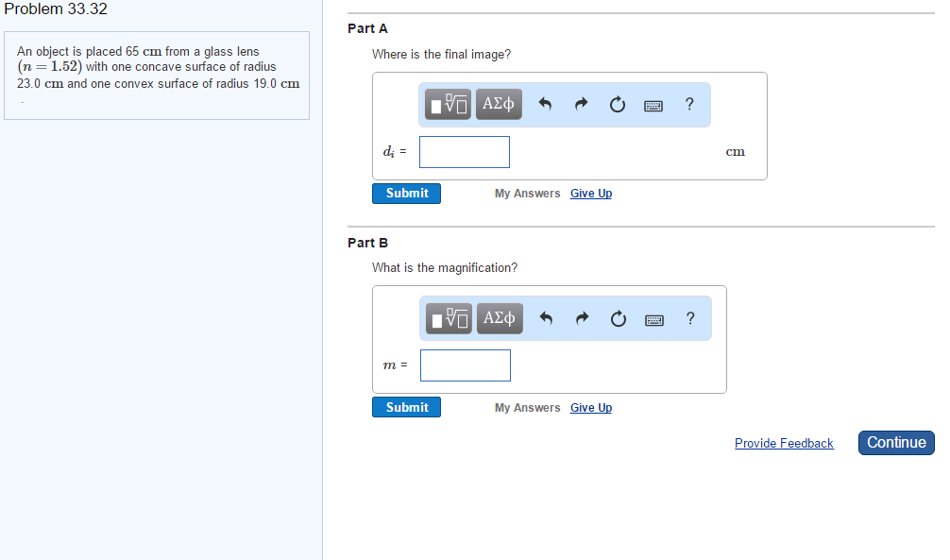The height and width of the screenshot is (560, 950).
Task: Click the redo arrow in Part B
Action: (581, 319)
